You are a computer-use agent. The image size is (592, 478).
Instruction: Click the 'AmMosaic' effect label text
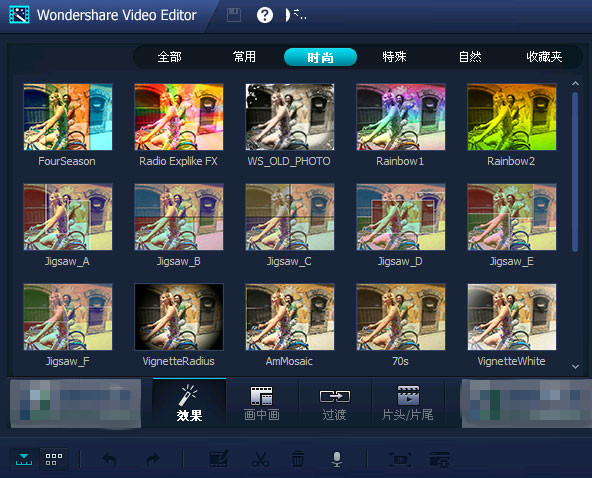pos(289,361)
